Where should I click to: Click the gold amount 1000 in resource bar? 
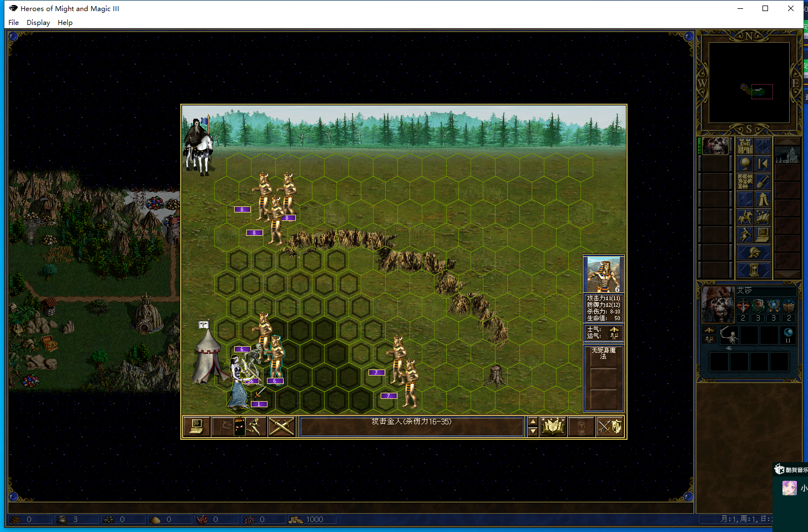[x=314, y=520]
